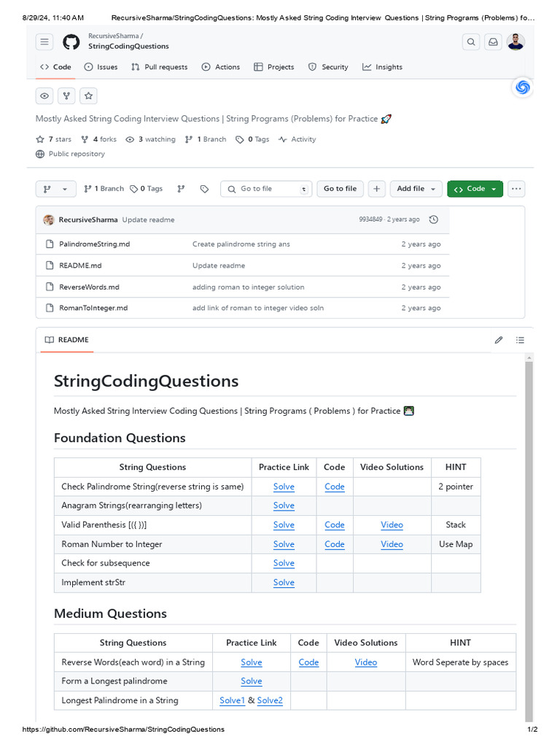This screenshot has height=747, width=560.
Task: Click the GitHub logo
Action: (x=71, y=42)
